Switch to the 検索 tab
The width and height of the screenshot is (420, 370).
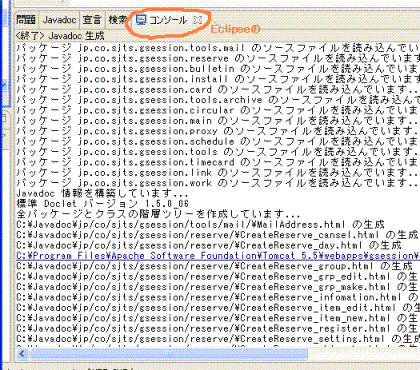(x=117, y=20)
